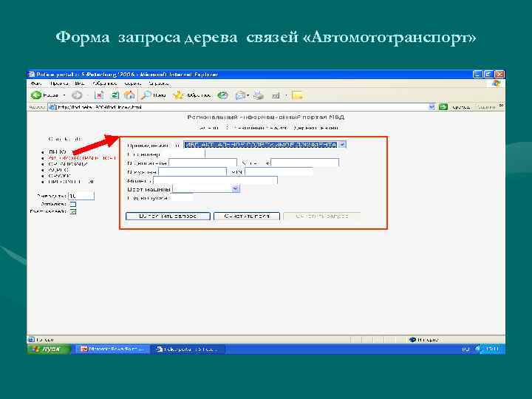Click the Back (Назад) arrow icon
Image resolution: width=532 pixels, height=399 pixels.
(35, 95)
